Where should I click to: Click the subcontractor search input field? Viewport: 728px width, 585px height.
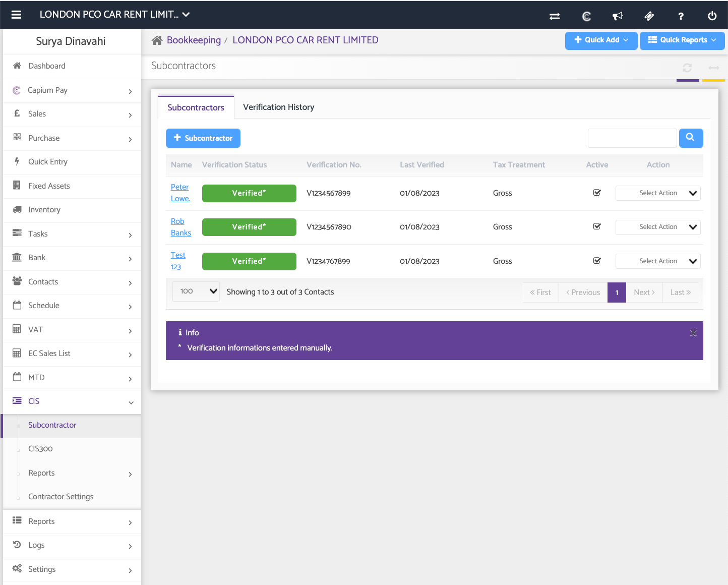pyautogui.click(x=632, y=138)
